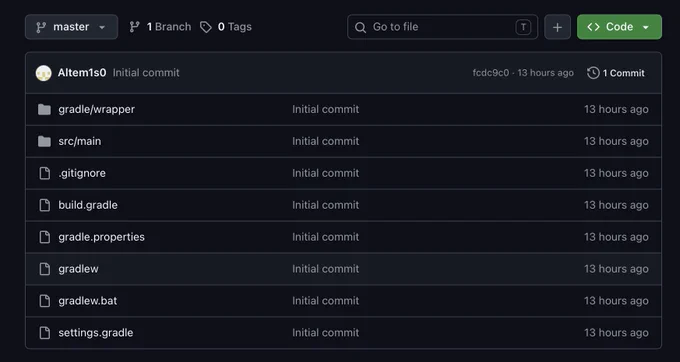Viewport: 680px width, 362px height.
Task: Open Initial commit message for gradle.properties
Action: [x=326, y=237]
